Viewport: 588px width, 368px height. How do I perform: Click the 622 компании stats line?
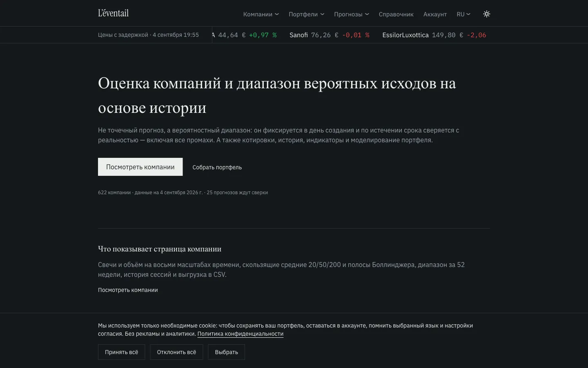pyautogui.click(x=183, y=193)
